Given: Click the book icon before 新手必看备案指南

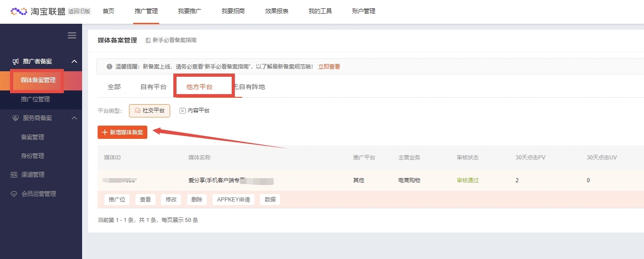Looking at the screenshot, I should click(x=148, y=40).
